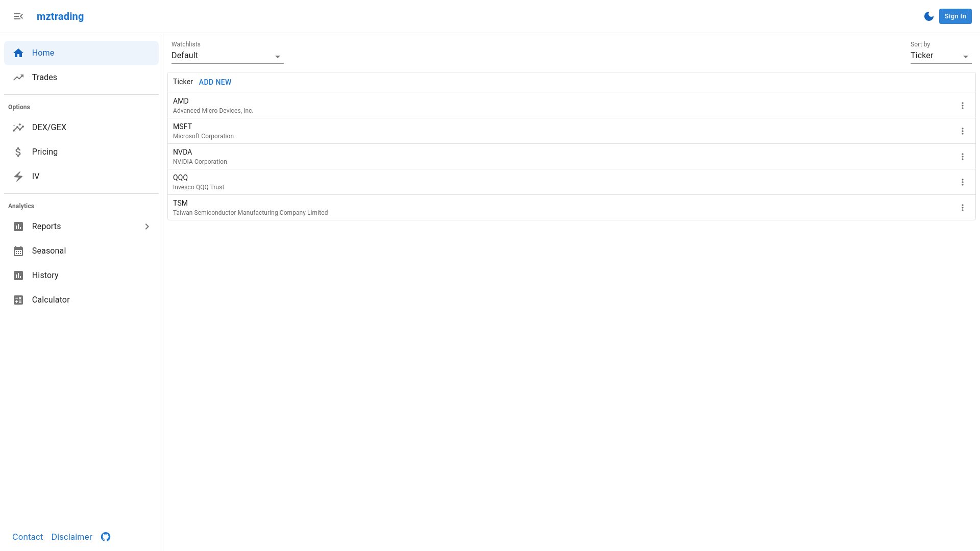
Task: Toggle dark mode with the moon icon
Action: pos(929,16)
